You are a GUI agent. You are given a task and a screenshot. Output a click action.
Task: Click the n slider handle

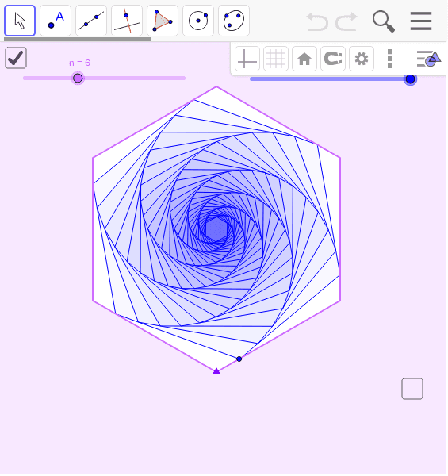(78, 79)
